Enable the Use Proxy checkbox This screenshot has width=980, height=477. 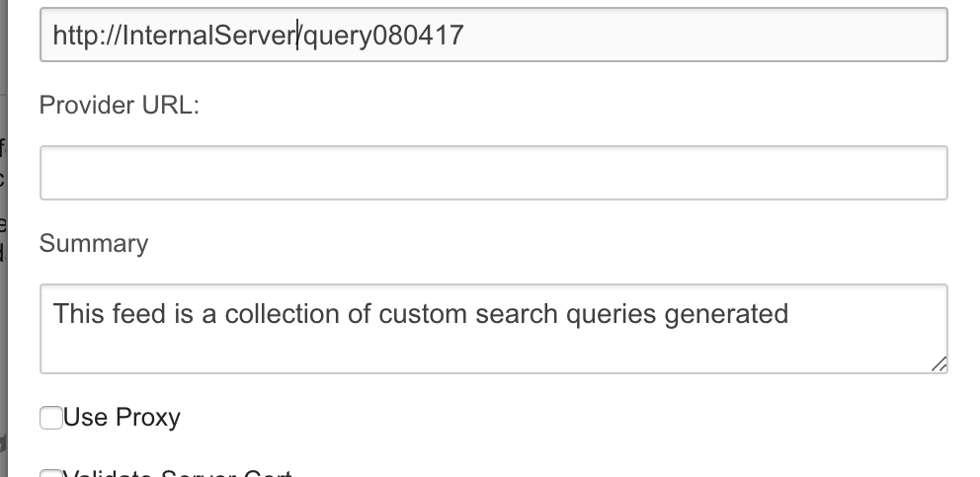(x=50, y=419)
